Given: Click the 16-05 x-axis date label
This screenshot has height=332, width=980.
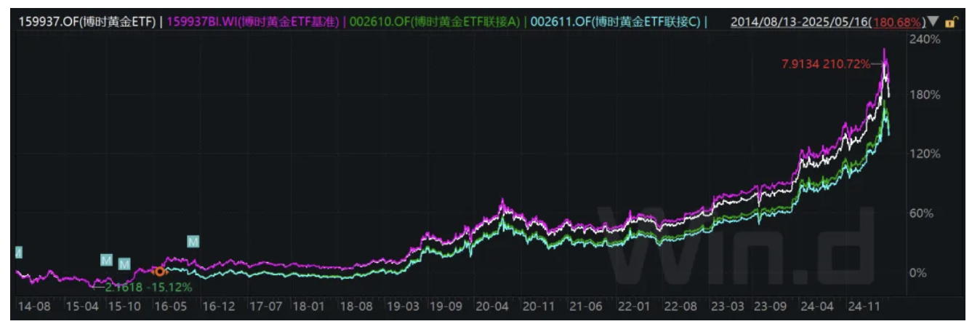Looking at the screenshot, I should point(170,307).
